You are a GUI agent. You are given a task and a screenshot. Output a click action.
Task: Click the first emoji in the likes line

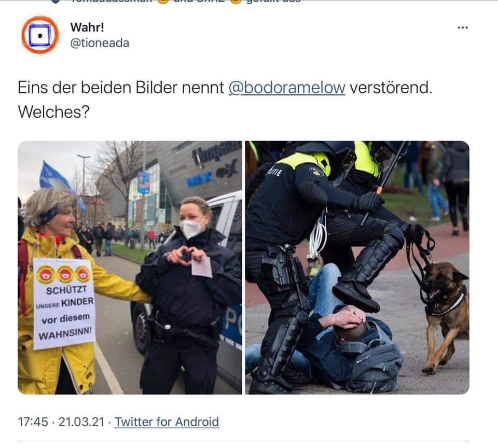point(163,1)
